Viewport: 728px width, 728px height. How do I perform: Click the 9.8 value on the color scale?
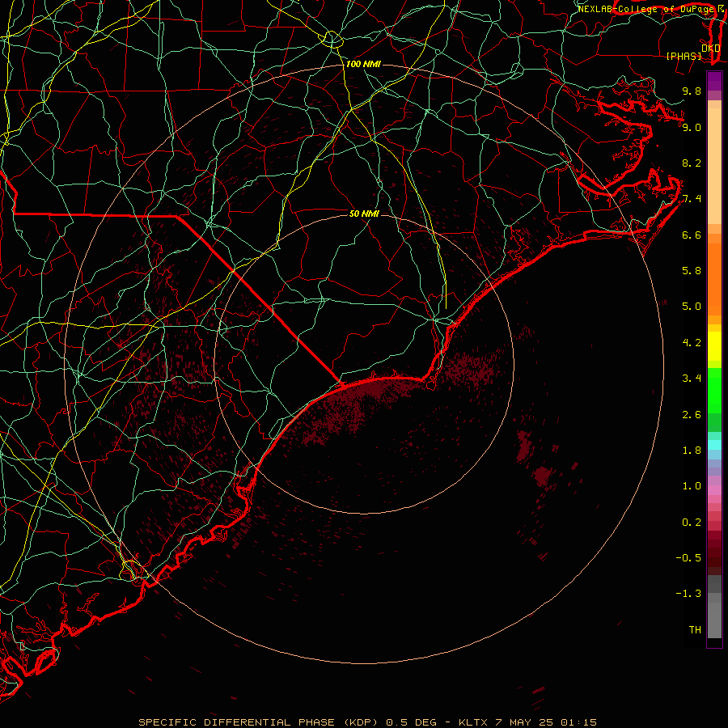click(692, 91)
